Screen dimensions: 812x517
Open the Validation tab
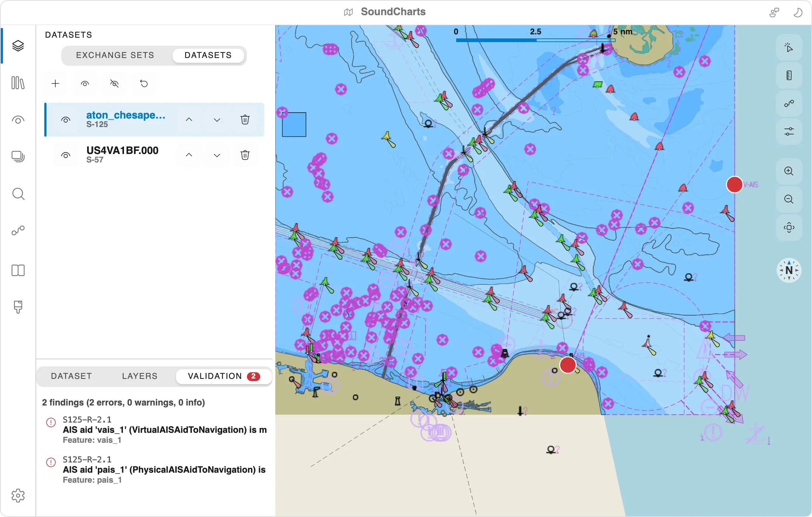click(x=224, y=376)
